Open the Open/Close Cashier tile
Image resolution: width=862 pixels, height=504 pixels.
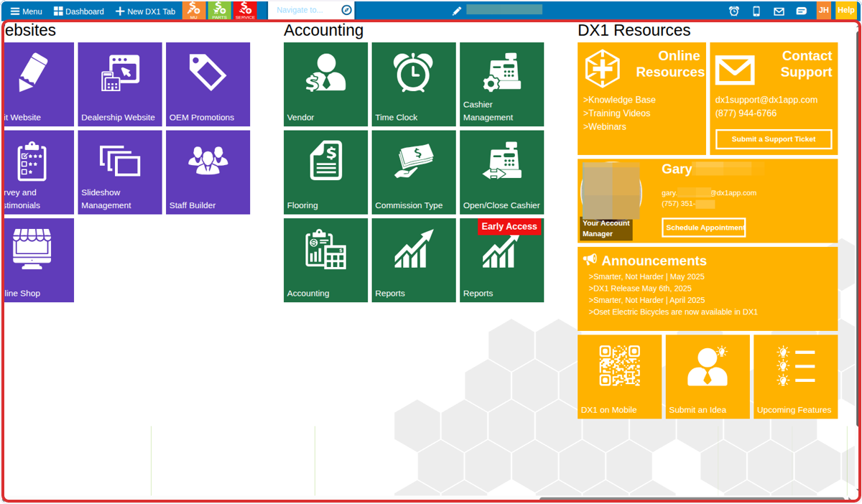501,172
